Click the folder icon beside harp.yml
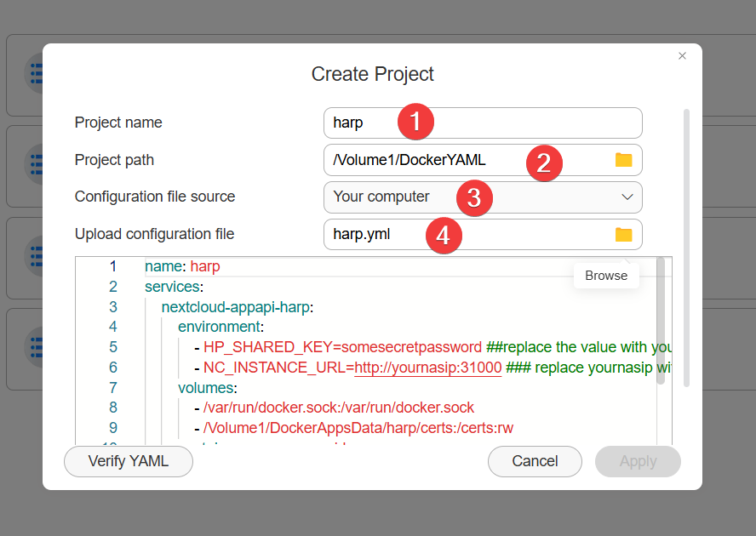The image size is (756, 536). (x=623, y=235)
